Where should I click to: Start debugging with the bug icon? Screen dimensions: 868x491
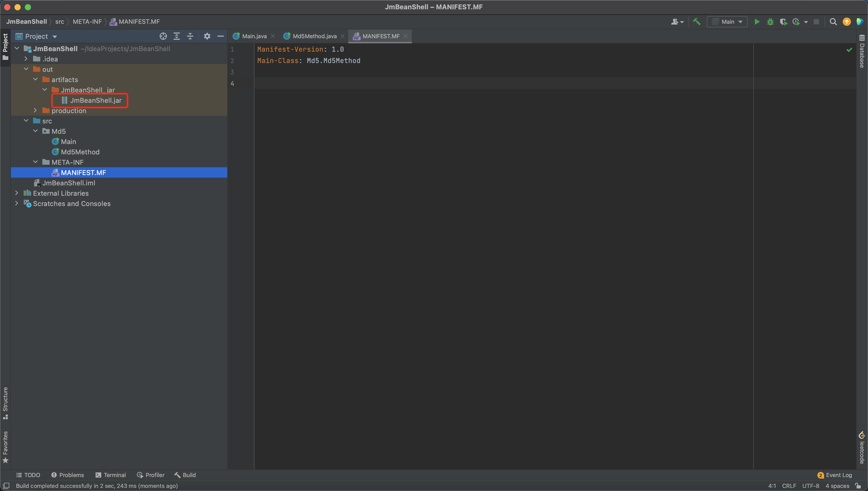(x=770, y=22)
